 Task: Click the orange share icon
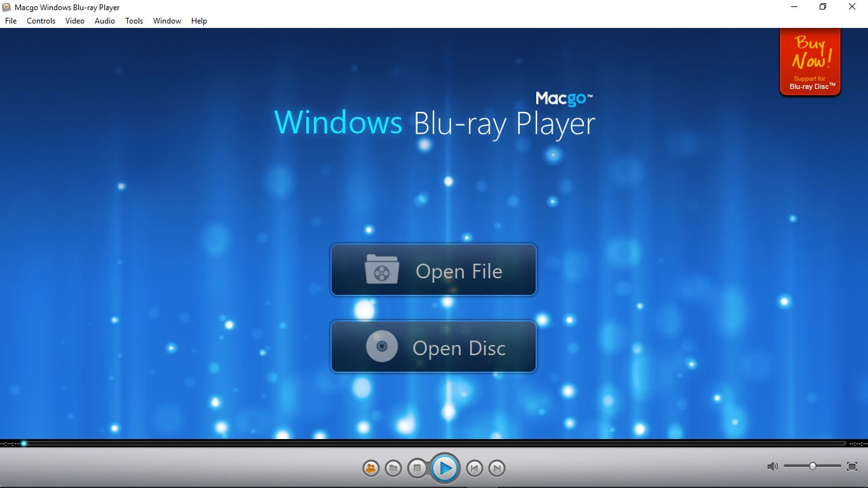click(x=370, y=469)
